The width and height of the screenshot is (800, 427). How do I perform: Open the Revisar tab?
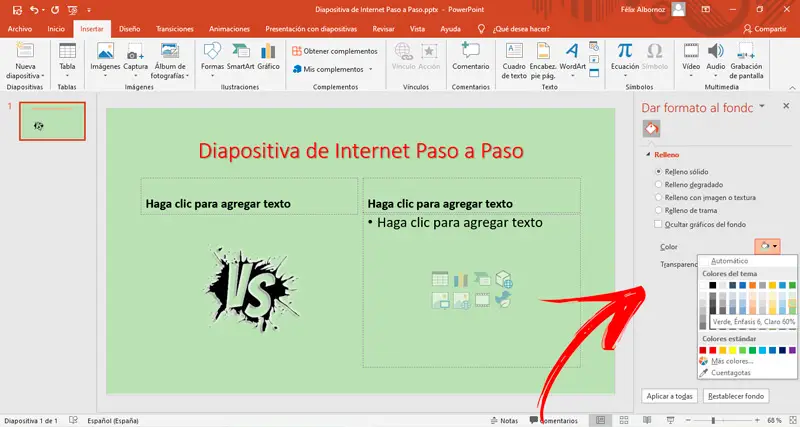(x=383, y=29)
